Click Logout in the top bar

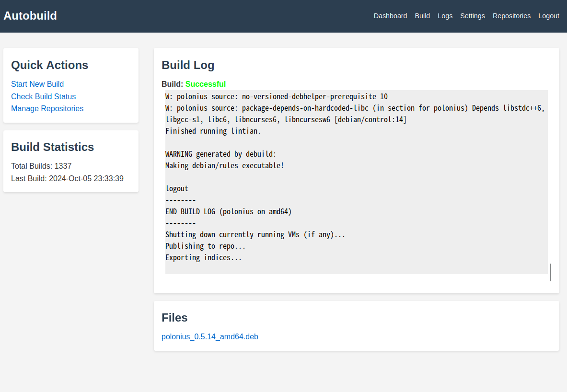(549, 16)
